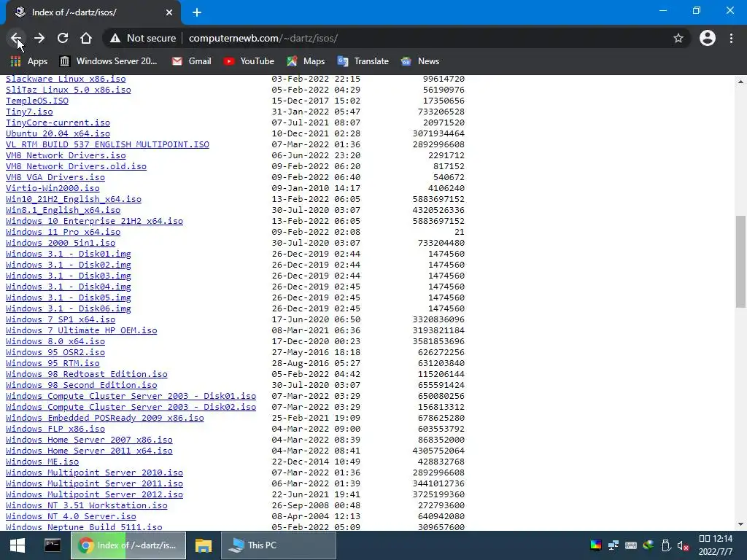This screenshot has height=560, width=747.
Task: Click the scrollbar up arrow
Action: (740, 82)
